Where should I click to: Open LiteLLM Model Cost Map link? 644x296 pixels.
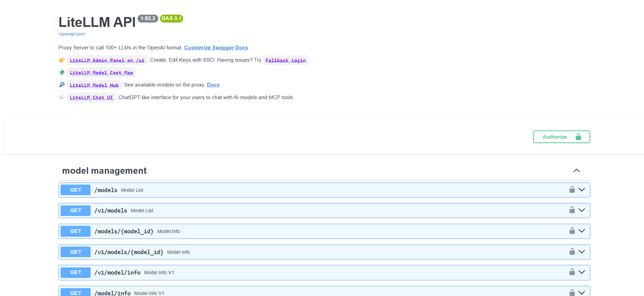[101, 73]
